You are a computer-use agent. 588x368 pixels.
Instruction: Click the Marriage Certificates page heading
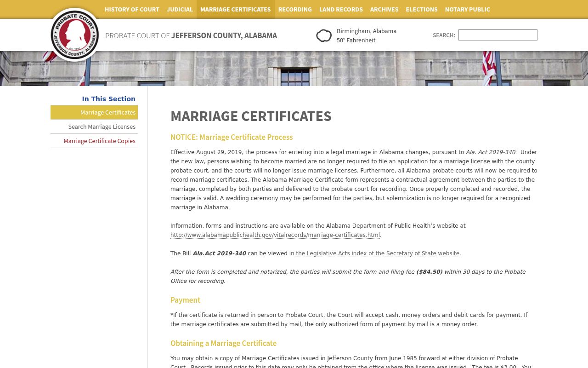tap(251, 116)
